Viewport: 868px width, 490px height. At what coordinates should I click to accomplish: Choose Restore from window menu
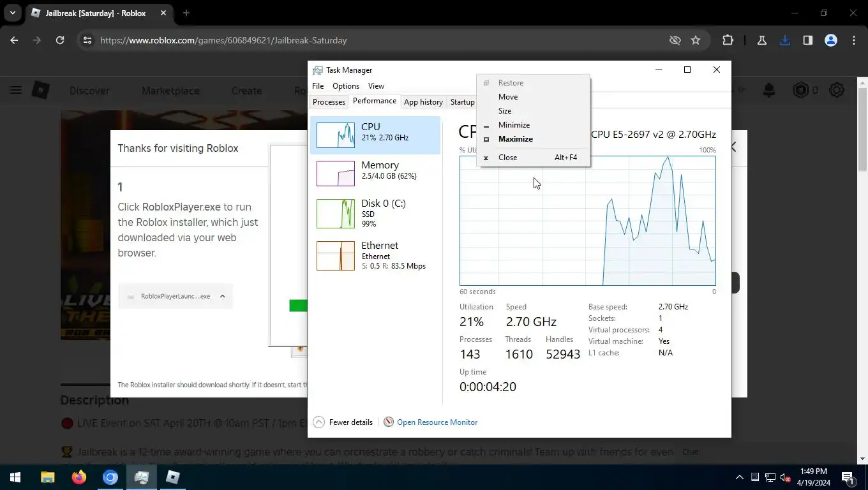pyautogui.click(x=533, y=83)
